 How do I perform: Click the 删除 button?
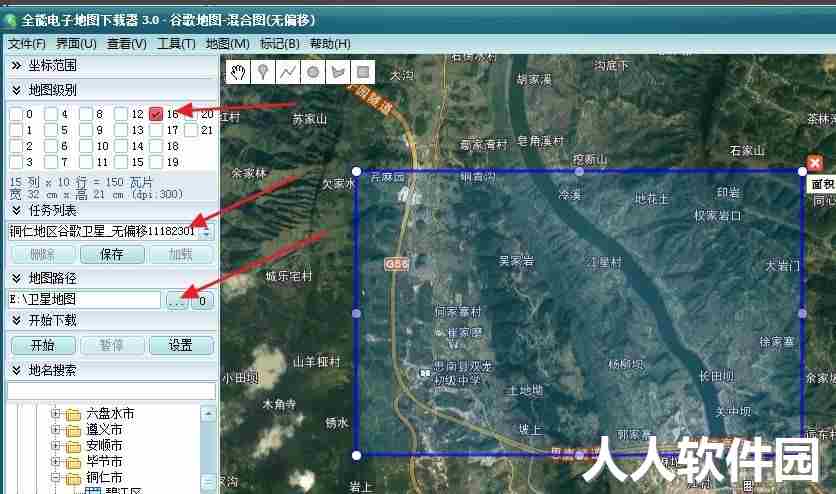point(43,254)
